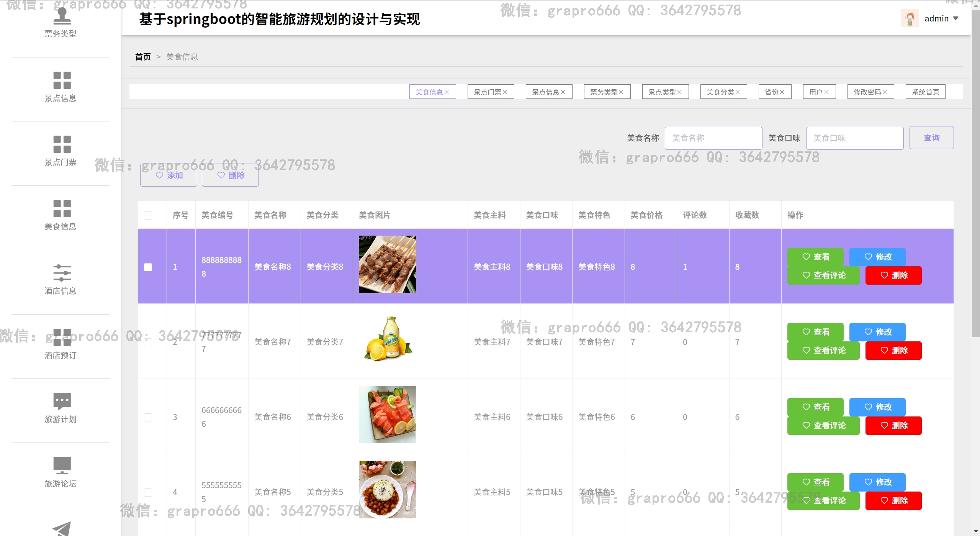The height and width of the screenshot is (536, 980).
Task: Switch to the 系统首页 tab
Action: pos(925,92)
